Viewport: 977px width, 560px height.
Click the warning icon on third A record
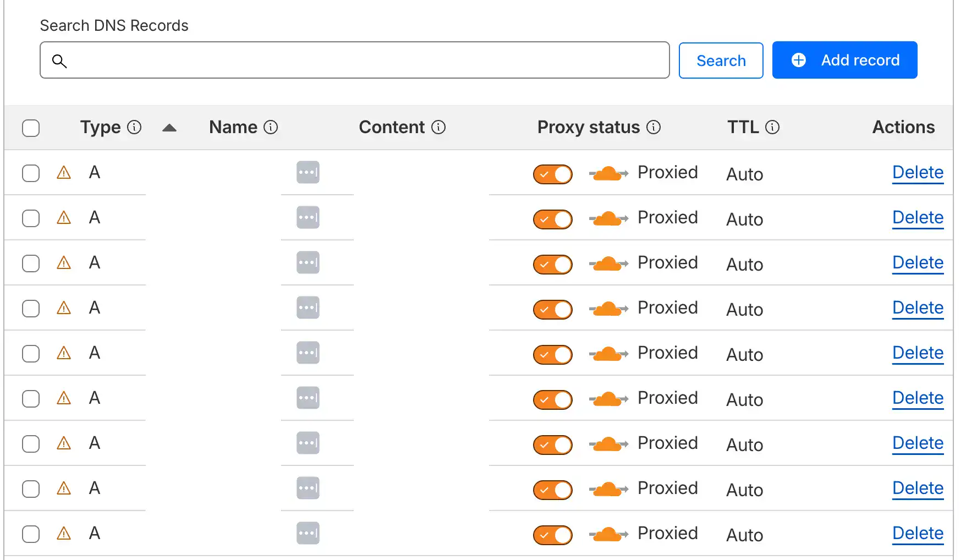pyautogui.click(x=64, y=263)
